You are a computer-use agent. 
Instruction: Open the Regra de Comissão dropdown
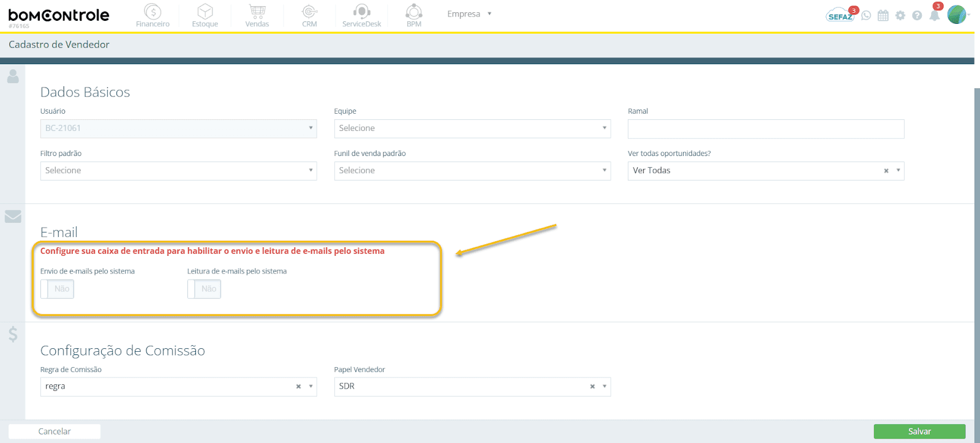pos(178,387)
